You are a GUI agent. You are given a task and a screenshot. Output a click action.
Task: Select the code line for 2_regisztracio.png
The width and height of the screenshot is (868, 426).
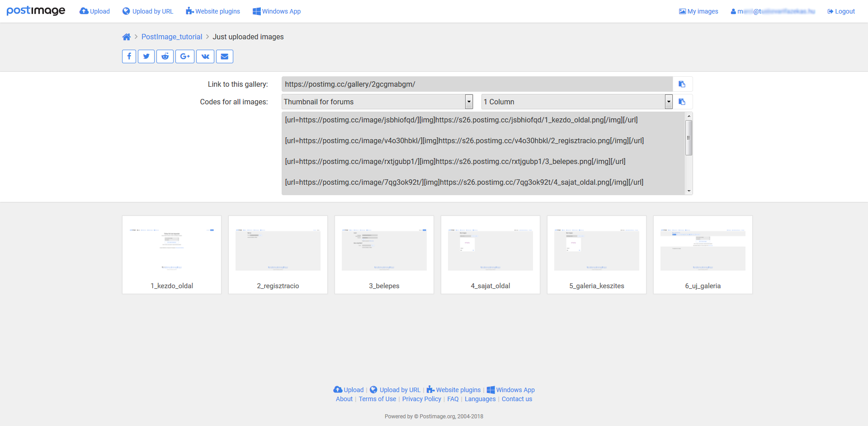[464, 141]
